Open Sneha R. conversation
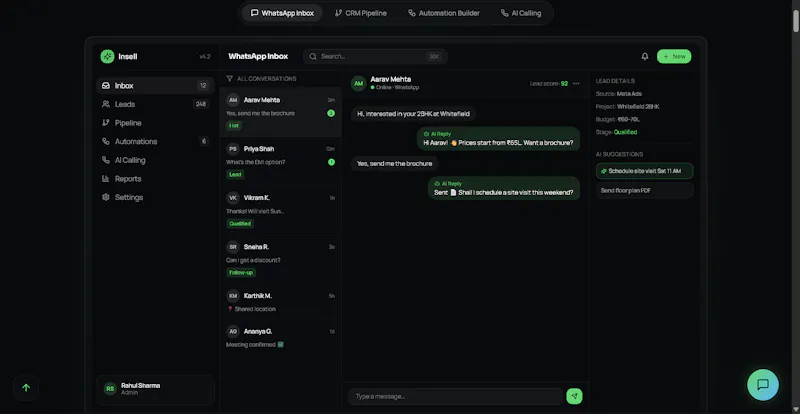This screenshot has height=414, width=800. click(281, 259)
